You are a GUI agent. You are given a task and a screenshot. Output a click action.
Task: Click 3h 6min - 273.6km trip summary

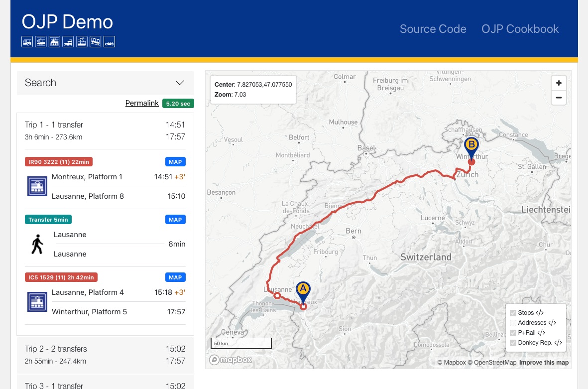[53, 137]
